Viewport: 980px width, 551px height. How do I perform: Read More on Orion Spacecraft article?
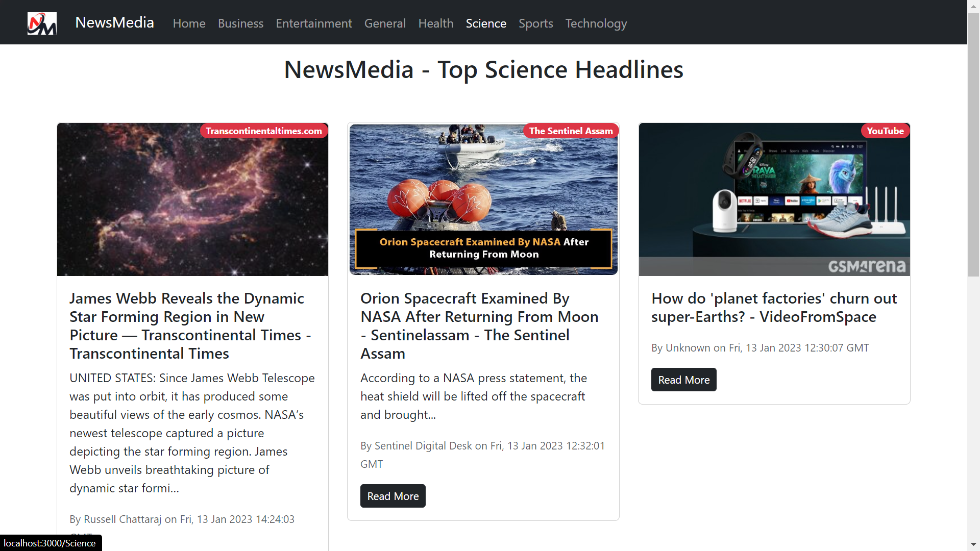point(393,496)
